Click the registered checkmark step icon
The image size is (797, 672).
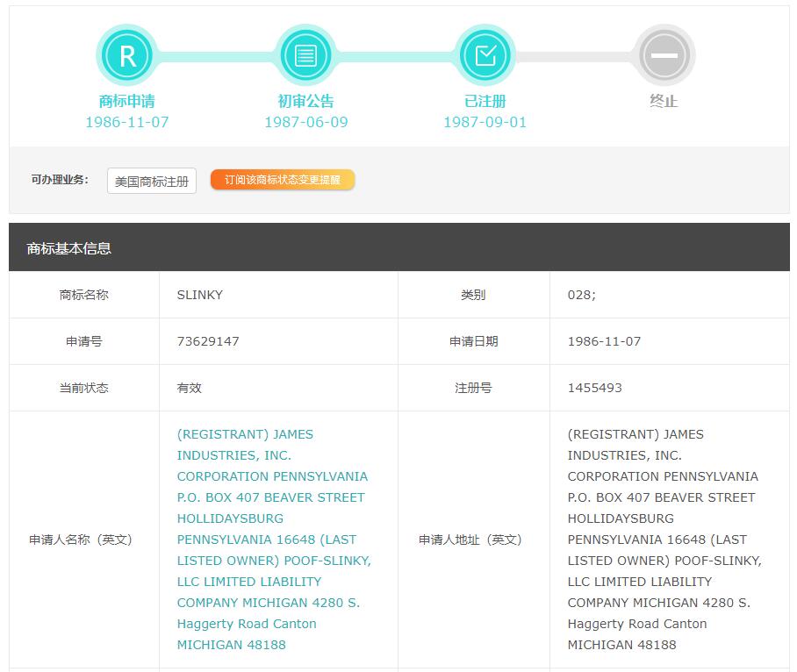pyautogui.click(x=485, y=55)
